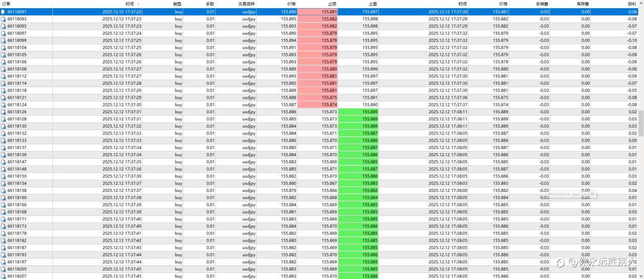The height and width of the screenshot is (279, 644).
Task: Select order number 66118158
Action: [x=17, y=190]
